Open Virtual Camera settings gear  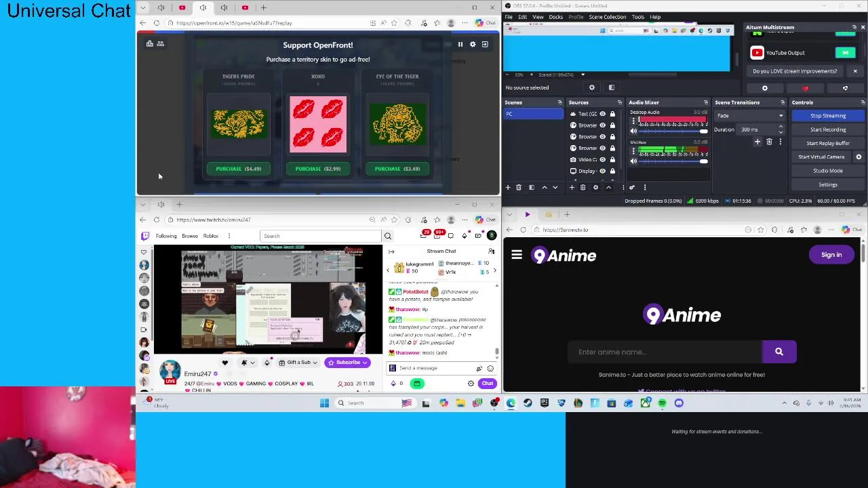click(x=859, y=157)
